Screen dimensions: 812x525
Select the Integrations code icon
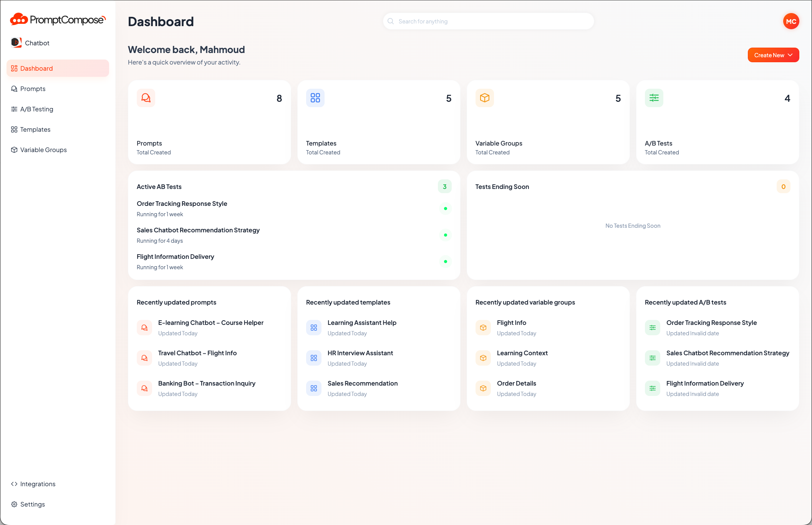(x=14, y=484)
